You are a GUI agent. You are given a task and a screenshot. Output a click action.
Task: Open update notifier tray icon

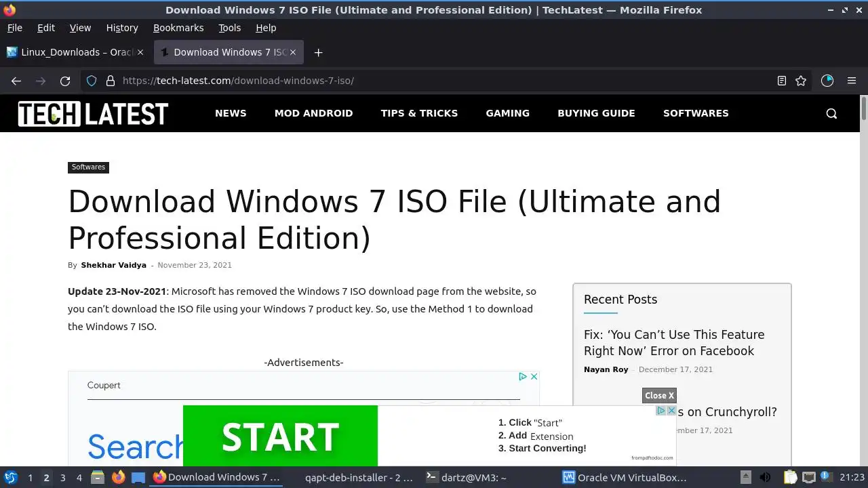tap(826, 477)
